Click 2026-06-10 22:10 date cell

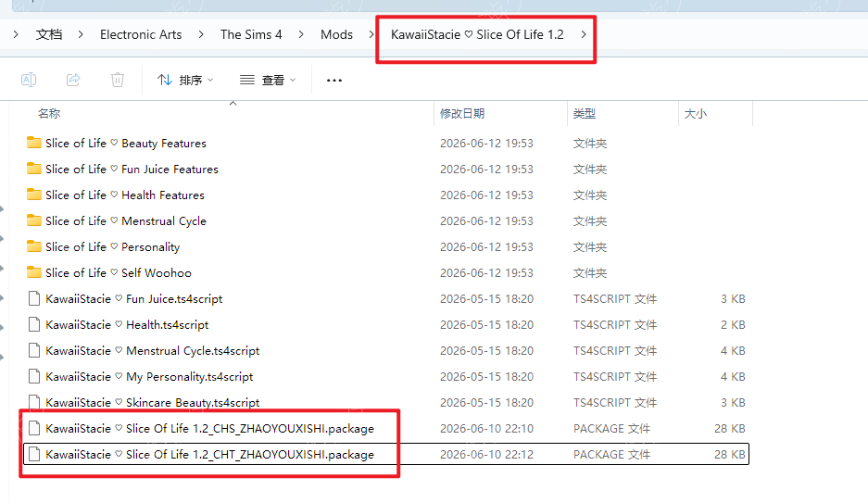point(486,429)
